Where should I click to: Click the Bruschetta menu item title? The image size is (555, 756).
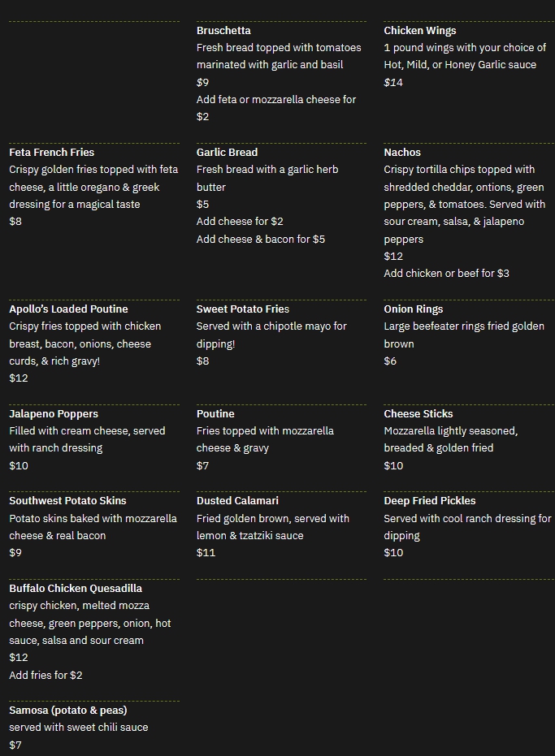click(223, 31)
